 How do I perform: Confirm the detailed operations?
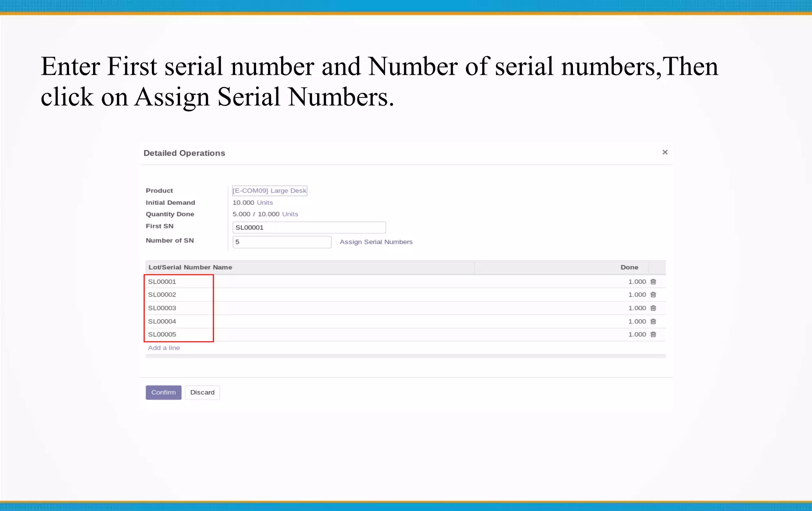(x=163, y=392)
